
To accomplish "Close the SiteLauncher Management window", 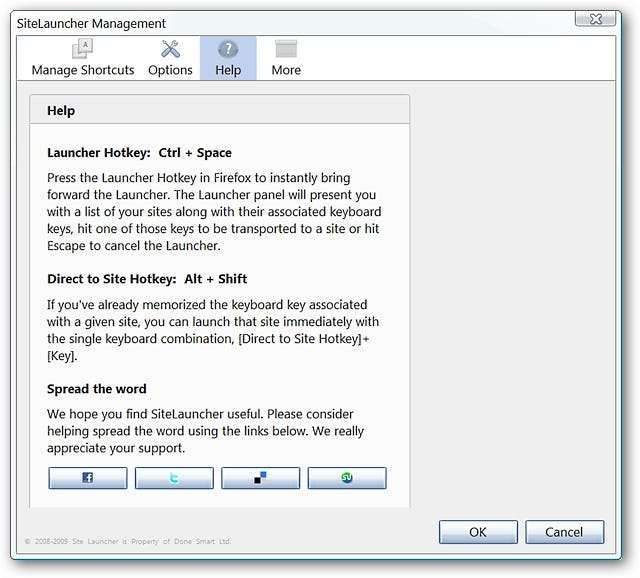I will pos(596,18).
